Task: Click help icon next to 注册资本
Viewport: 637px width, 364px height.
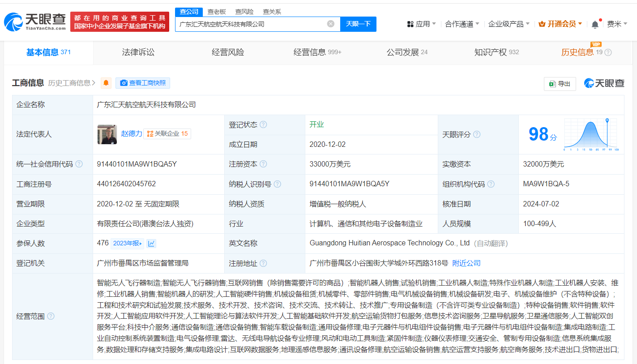Action: pyautogui.click(x=263, y=164)
